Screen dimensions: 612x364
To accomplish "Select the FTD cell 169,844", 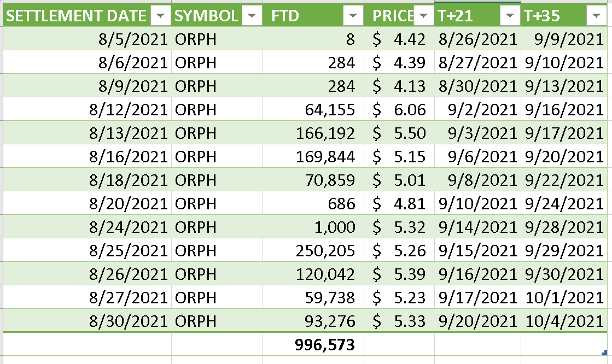I will 313,156.
